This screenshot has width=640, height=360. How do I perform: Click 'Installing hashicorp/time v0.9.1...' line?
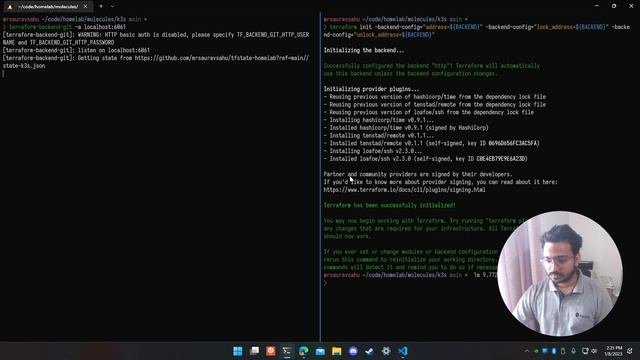tap(379, 120)
